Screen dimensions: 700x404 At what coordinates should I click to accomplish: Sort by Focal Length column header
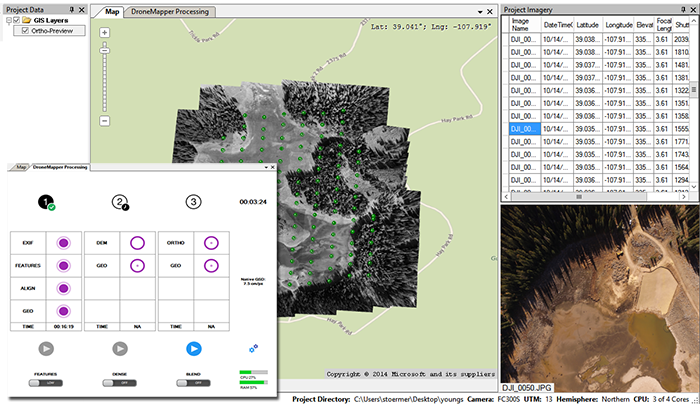tap(663, 25)
